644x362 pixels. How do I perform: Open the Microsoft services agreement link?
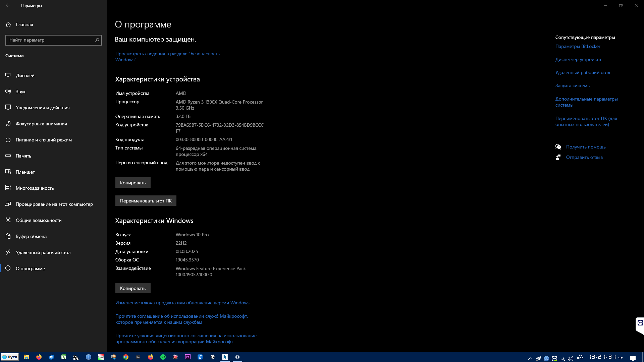coord(182,319)
